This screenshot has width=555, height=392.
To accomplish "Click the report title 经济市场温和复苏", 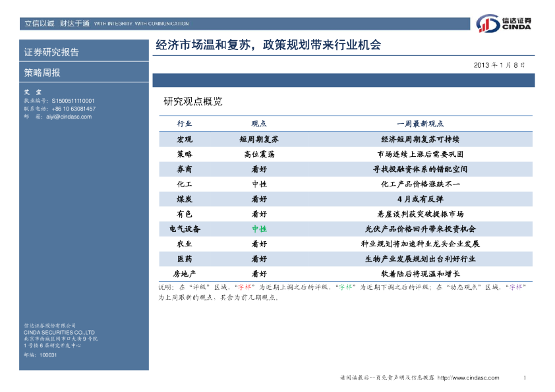I will (268, 45).
